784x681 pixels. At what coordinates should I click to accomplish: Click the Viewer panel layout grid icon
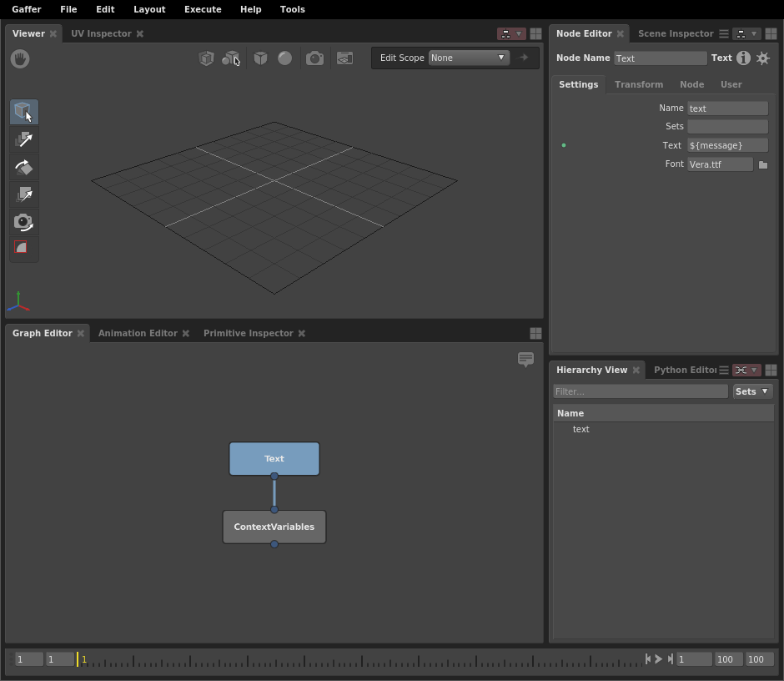(x=535, y=33)
